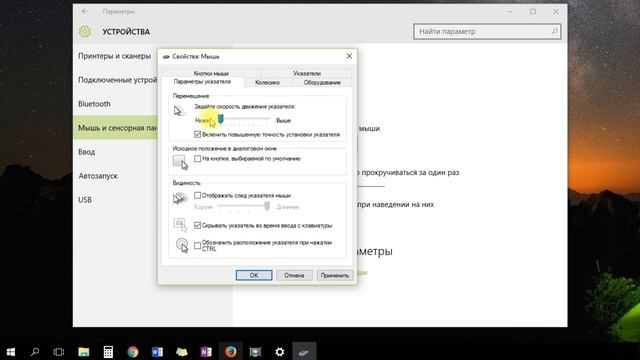This screenshot has height=360, width=640.
Task: Click the pointer speed slider thumb
Action: coord(220,119)
